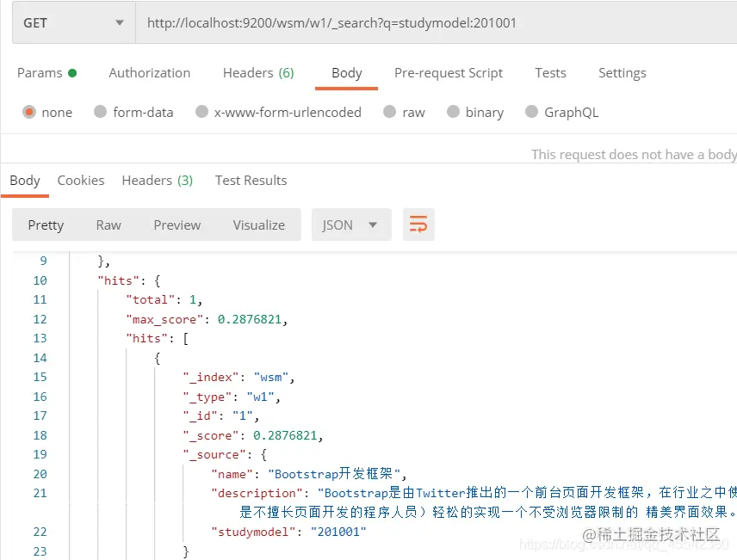Click the "studymodel" key on line 22
The image size is (737, 560).
253,532
